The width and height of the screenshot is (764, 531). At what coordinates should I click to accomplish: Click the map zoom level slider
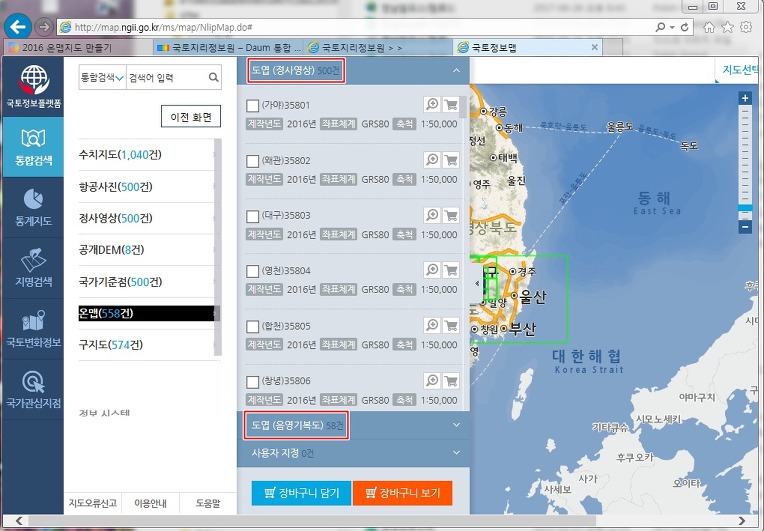pyautogui.click(x=744, y=160)
